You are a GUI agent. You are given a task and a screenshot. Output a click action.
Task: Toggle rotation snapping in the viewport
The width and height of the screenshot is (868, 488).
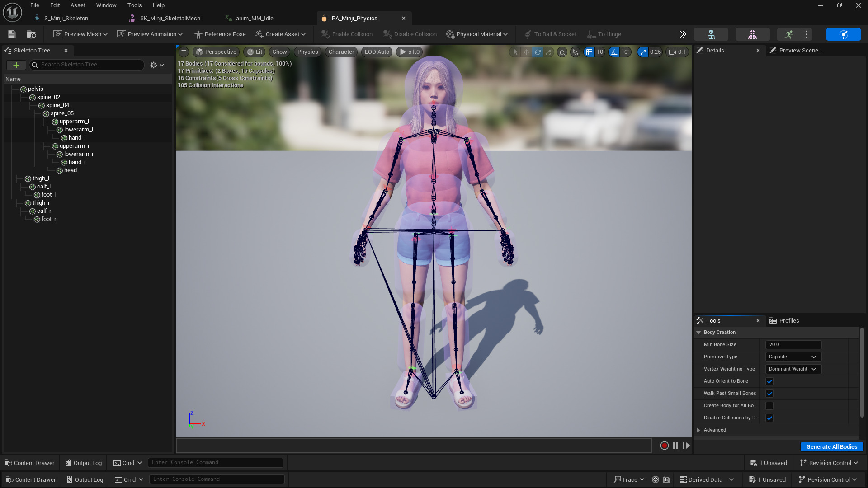614,52
